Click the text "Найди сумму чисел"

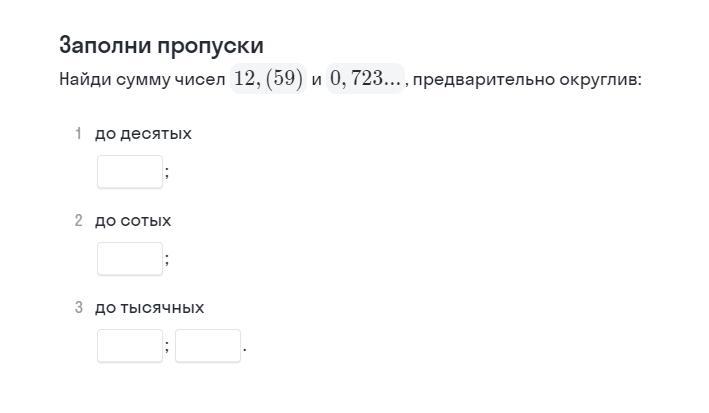coord(142,80)
